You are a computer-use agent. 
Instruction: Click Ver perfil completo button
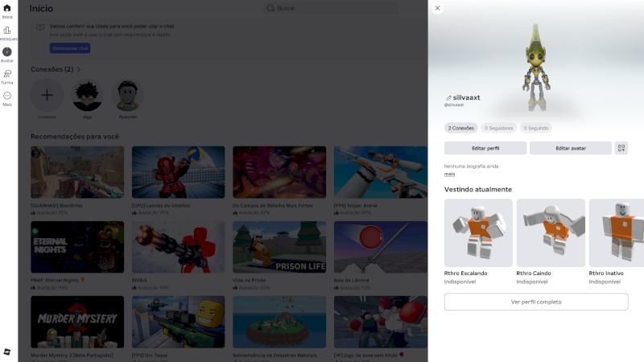pos(535,302)
